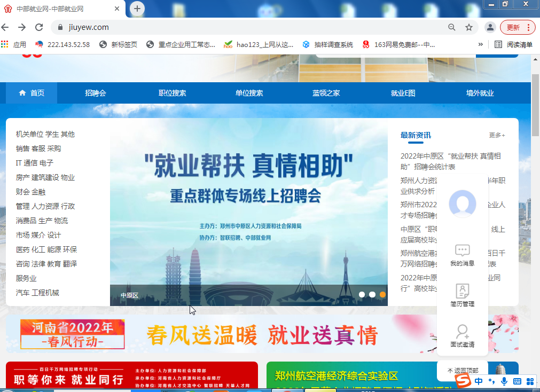Viewport: 540px width, 392px height.
Task: Switch to the first carousel slide dot
Action: tap(362, 294)
